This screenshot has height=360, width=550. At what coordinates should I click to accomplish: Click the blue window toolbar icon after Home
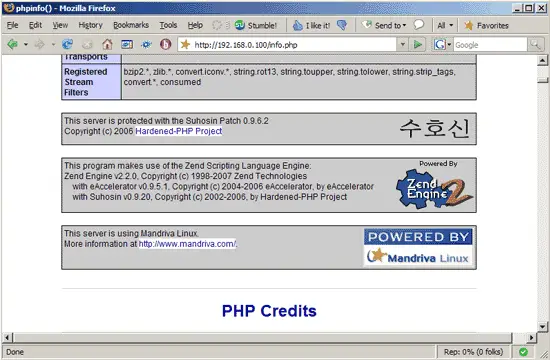point(127,45)
